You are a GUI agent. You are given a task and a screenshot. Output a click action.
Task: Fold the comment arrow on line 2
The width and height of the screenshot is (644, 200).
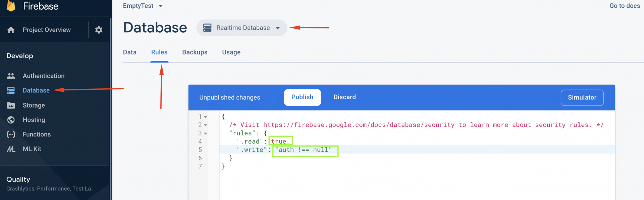pyautogui.click(x=206, y=125)
